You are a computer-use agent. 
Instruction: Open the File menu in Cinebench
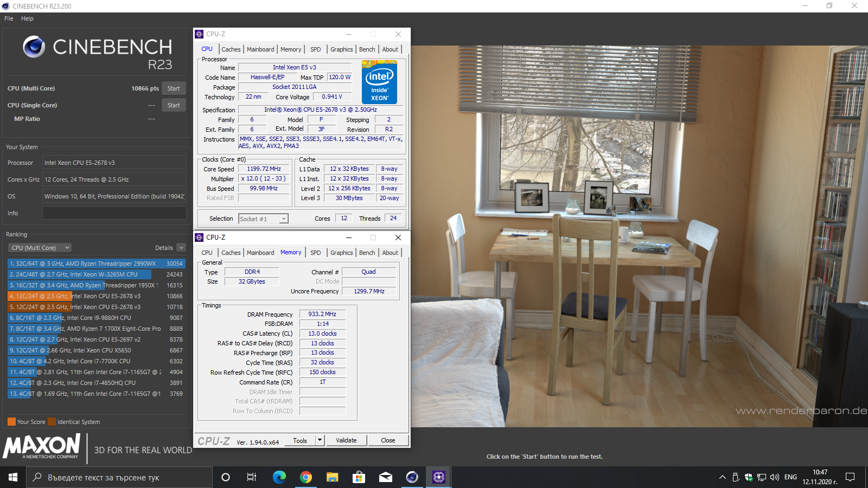(9, 18)
